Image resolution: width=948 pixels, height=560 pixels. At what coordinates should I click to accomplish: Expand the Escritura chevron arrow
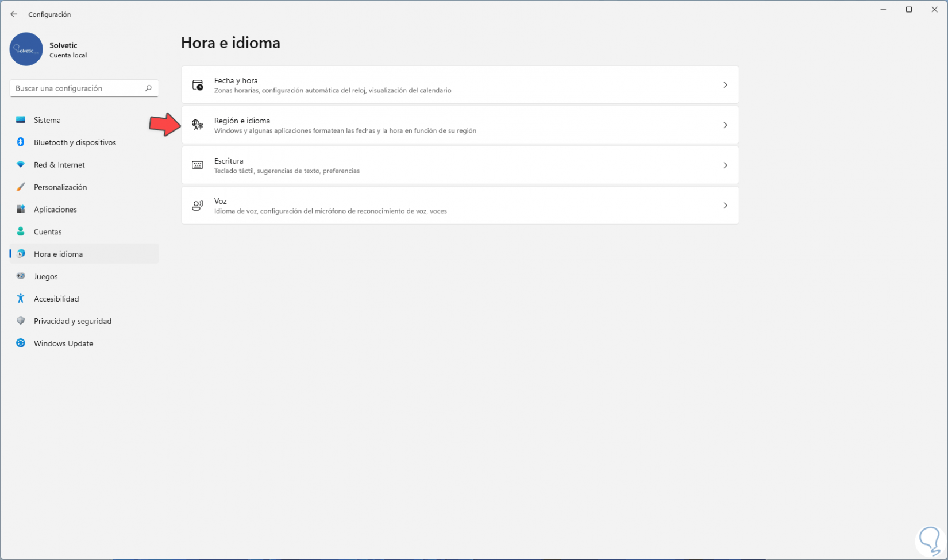(725, 165)
